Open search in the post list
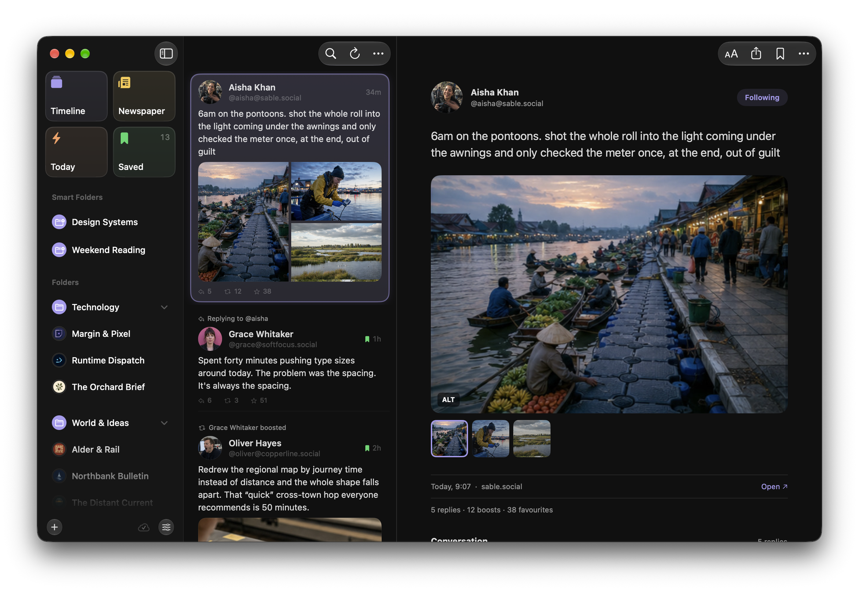Image resolution: width=859 pixels, height=616 pixels. (330, 54)
